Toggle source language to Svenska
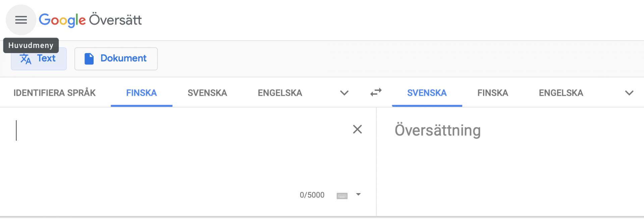This screenshot has height=220, width=644. point(207,93)
